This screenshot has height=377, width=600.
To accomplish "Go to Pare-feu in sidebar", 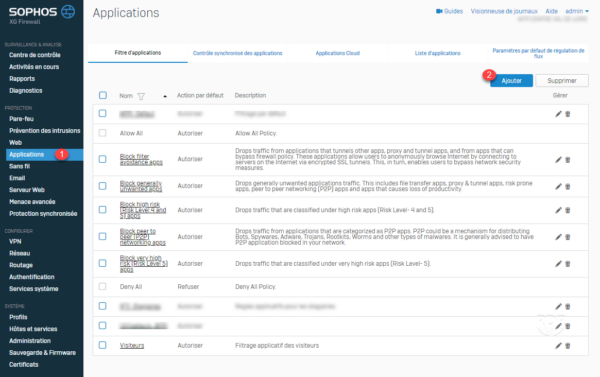I will click(x=21, y=119).
